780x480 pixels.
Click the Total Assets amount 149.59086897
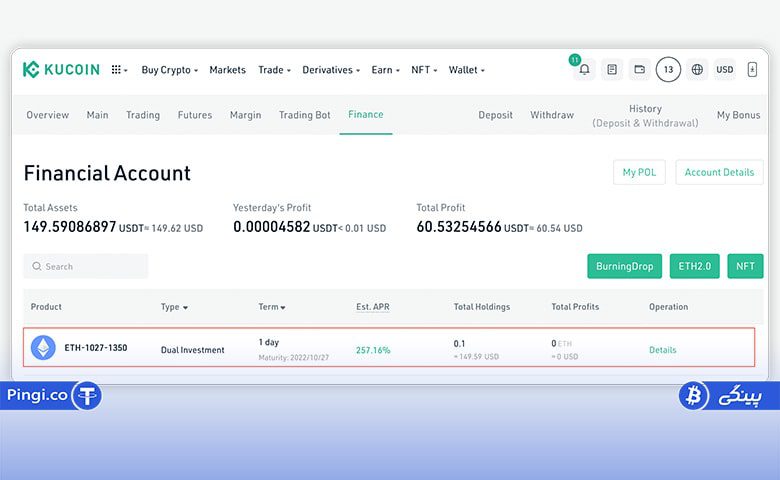coord(70,227)
